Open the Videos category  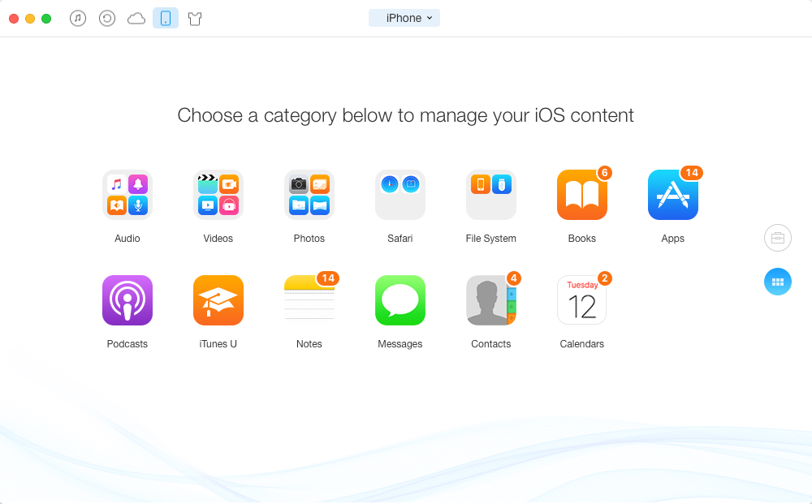coord(218,195)
